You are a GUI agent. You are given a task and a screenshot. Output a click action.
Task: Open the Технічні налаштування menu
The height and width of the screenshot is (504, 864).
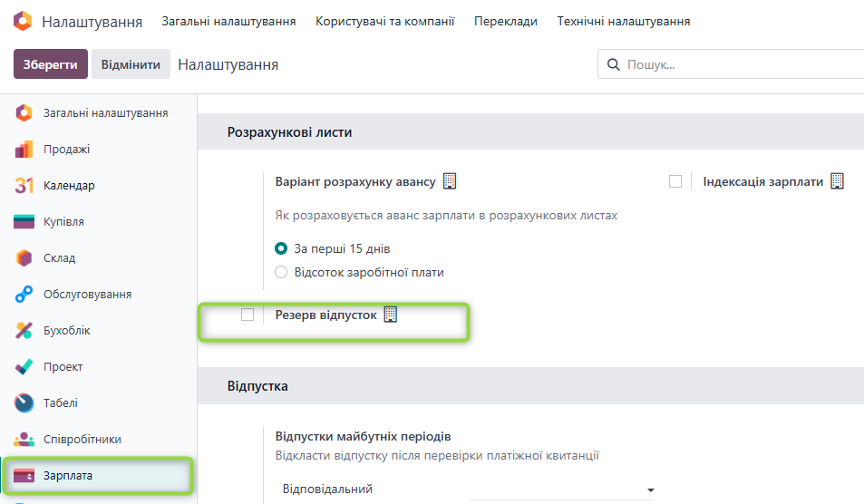pos(623,22)
